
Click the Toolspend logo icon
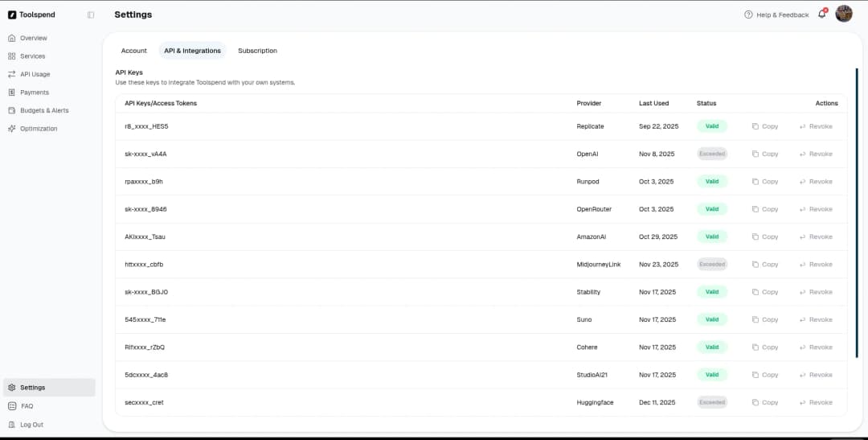click(12, 15)
